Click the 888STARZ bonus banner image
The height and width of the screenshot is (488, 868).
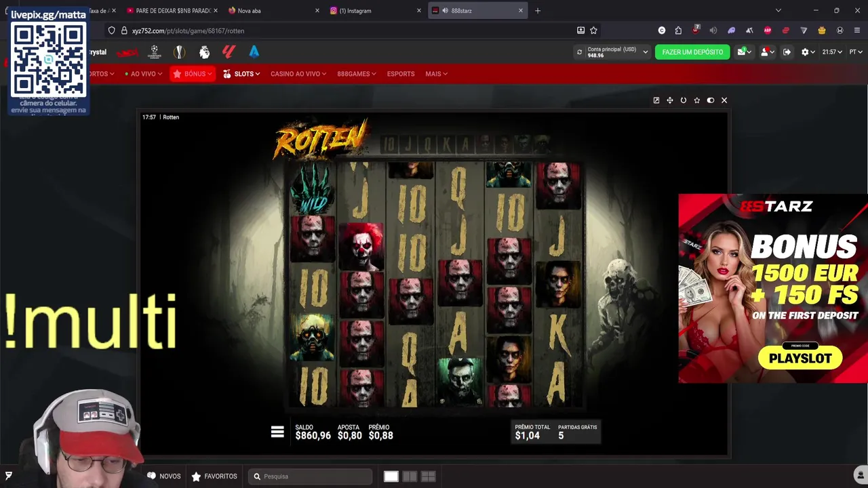point(773,289)
